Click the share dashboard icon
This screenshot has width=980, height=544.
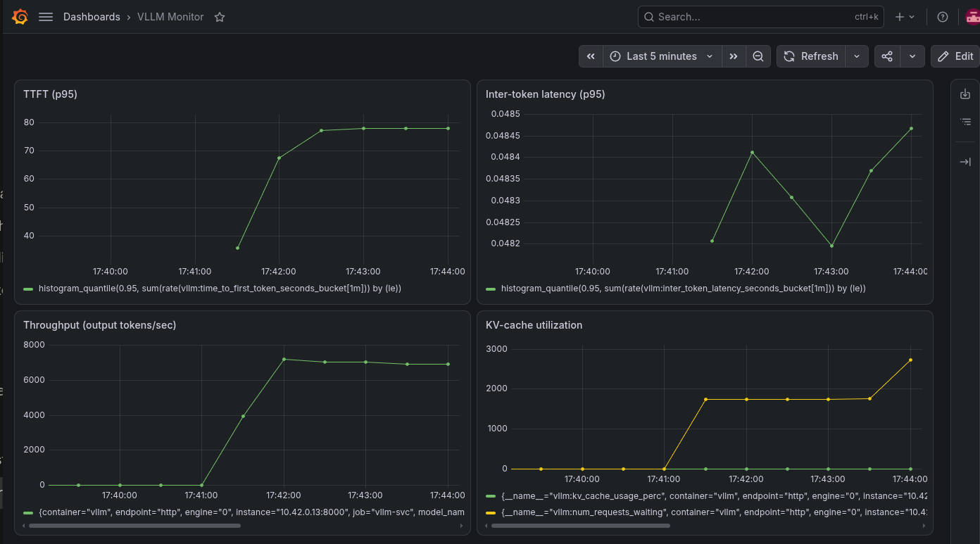[887, 56]
